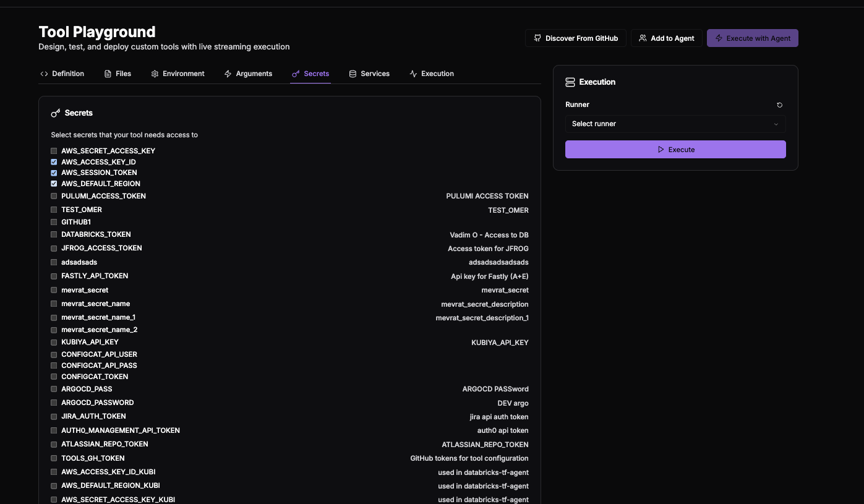Tick the GITHUB1 checkbox
The width and height of the screenshot is (864, 504).
(54, 222)
